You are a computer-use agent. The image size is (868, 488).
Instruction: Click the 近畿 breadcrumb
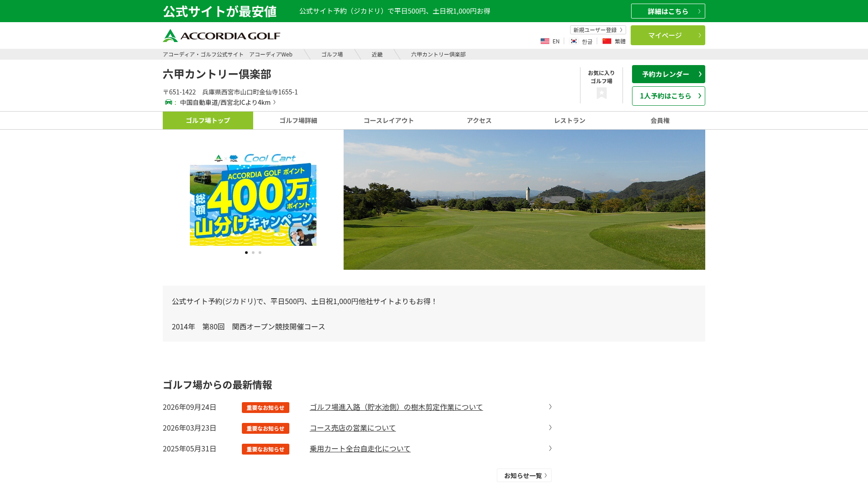[x=377, y=54]
